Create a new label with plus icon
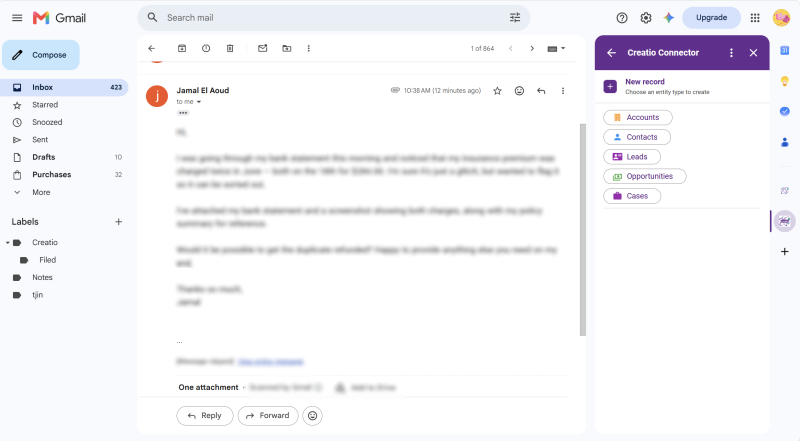Viewport: 800px width, 441px height. point(118,222)
